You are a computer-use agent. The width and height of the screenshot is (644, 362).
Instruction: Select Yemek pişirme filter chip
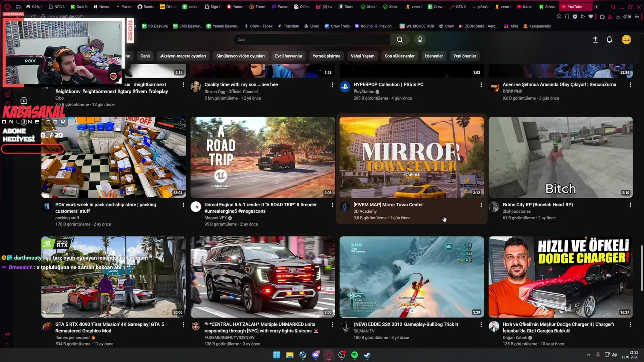(327, 56)
